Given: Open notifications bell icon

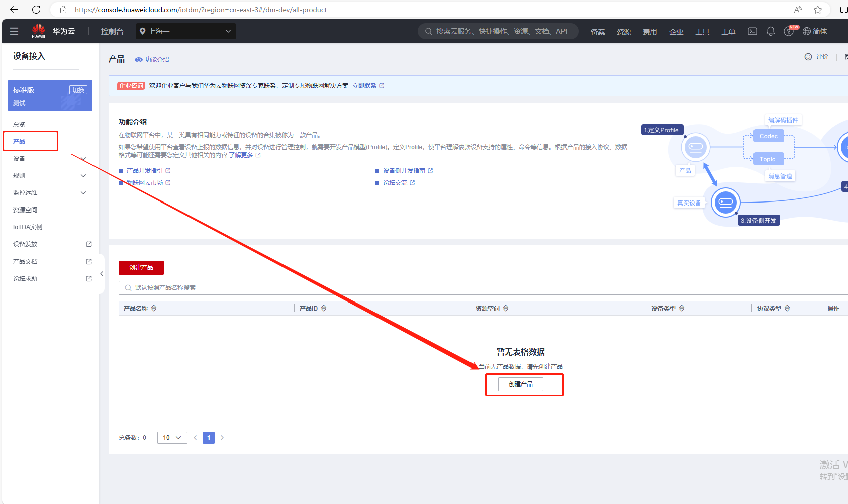Looking at the screenshot, I should pos(770,31).
